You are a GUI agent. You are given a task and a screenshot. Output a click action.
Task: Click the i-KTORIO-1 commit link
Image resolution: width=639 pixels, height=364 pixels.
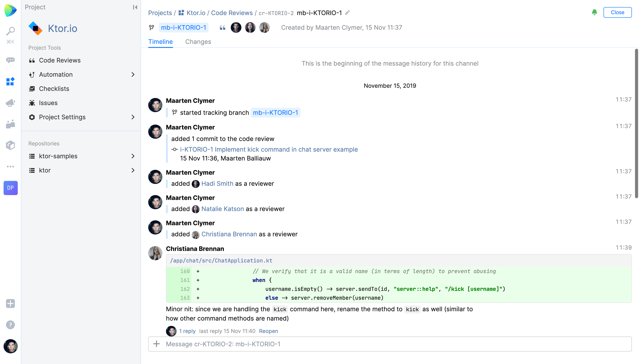[x=269, y=149]
